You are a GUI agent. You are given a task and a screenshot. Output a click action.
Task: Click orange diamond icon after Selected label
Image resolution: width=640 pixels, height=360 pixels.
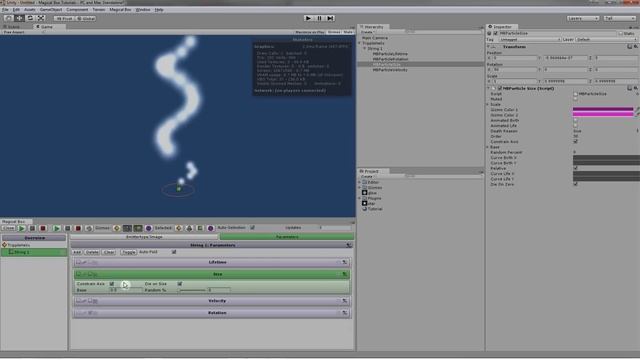(x=178, y=229)
